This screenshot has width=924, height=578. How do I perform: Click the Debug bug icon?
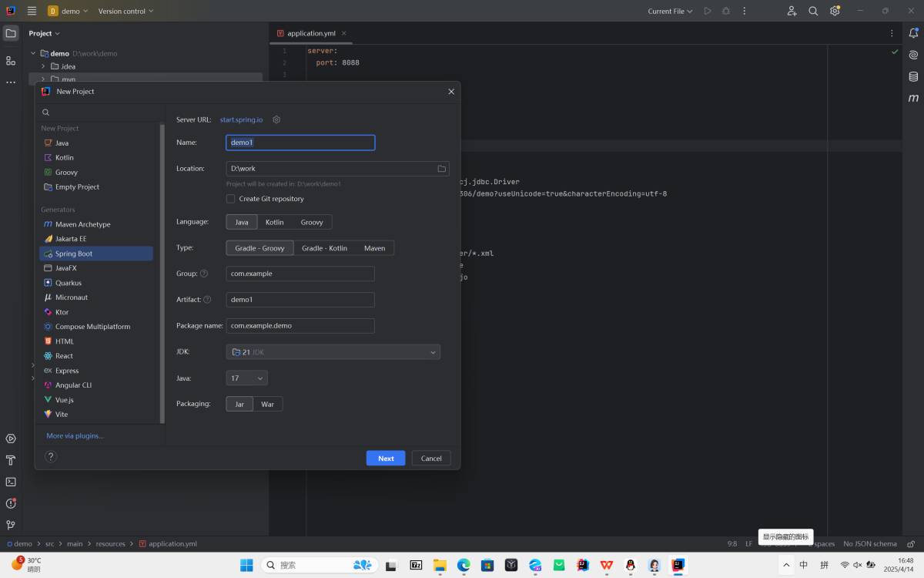coord(726,11)
